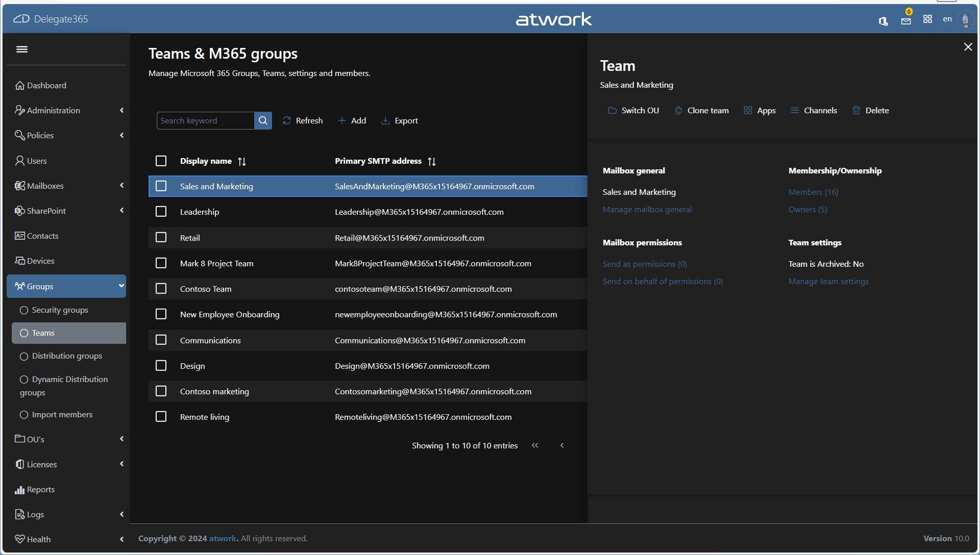Check the Leadership row checkbox
The image size is (980, 555).
click(x=161, y=212)
